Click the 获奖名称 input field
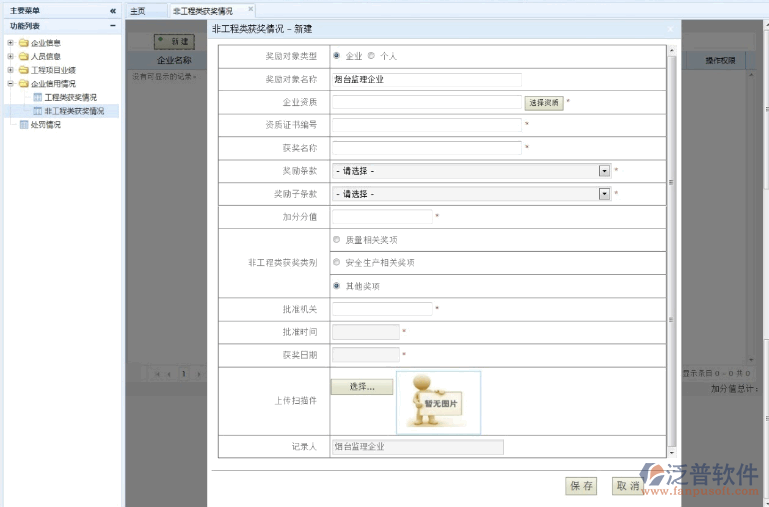Image resolution: width=769 pixels, height=507 pixels. [x=426, y=148]
